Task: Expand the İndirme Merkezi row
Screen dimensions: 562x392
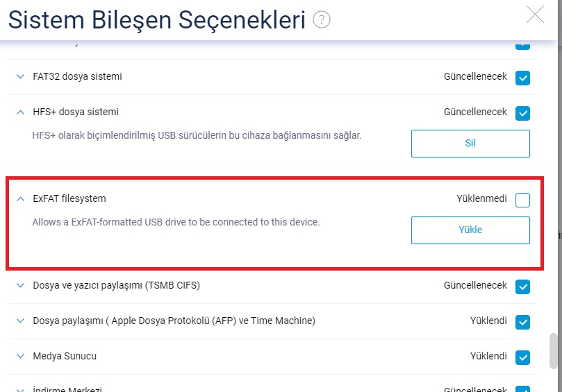Action: pyautogui.click(x=20, y=390)
